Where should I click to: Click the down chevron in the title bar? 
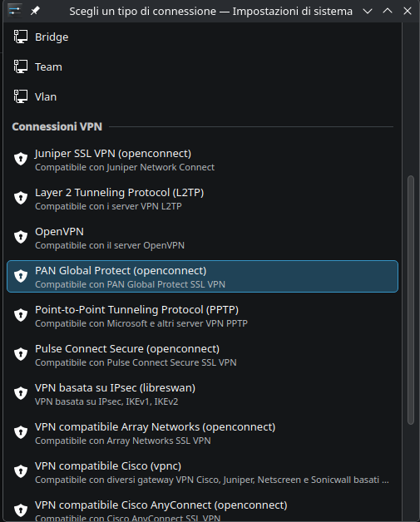coord(368,11)
